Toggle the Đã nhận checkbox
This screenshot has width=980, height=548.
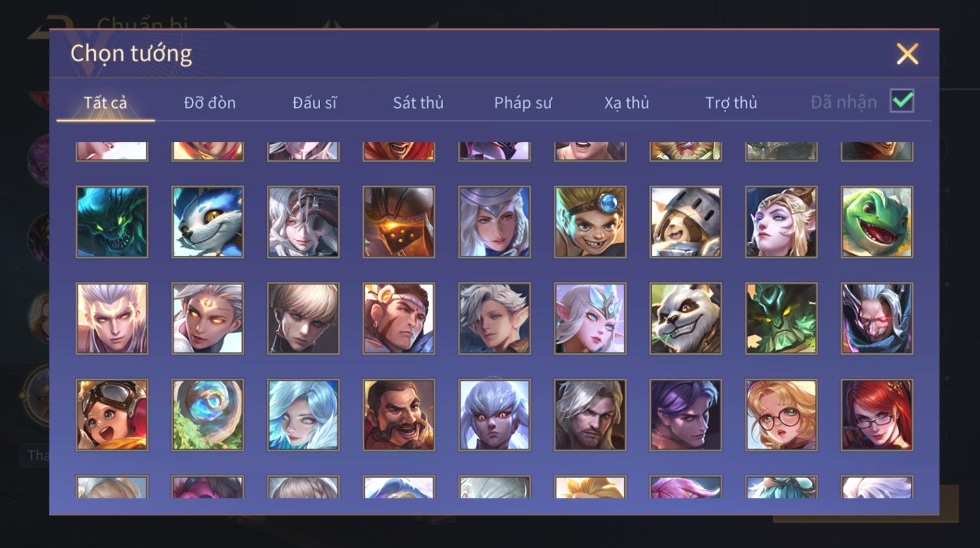(x=902, y=102)
